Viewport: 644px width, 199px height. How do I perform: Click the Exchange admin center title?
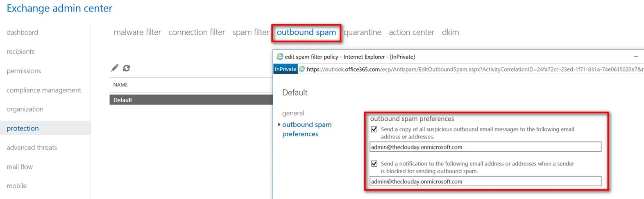[59, 8]
